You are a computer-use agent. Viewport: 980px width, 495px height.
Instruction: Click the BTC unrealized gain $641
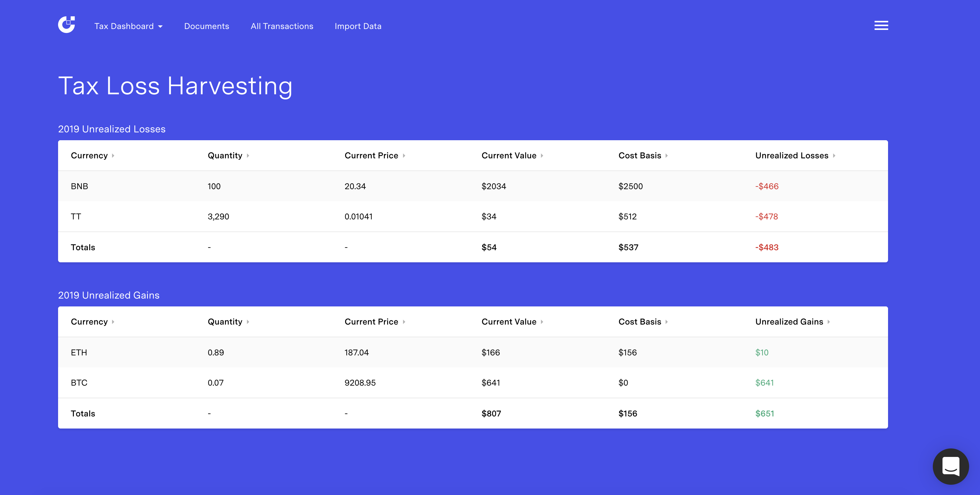pyautogui.click(x=764, y=383)
